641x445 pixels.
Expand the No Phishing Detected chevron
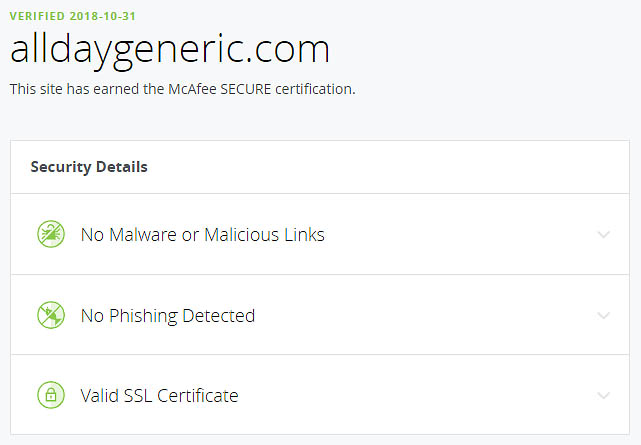coord(603,315)
